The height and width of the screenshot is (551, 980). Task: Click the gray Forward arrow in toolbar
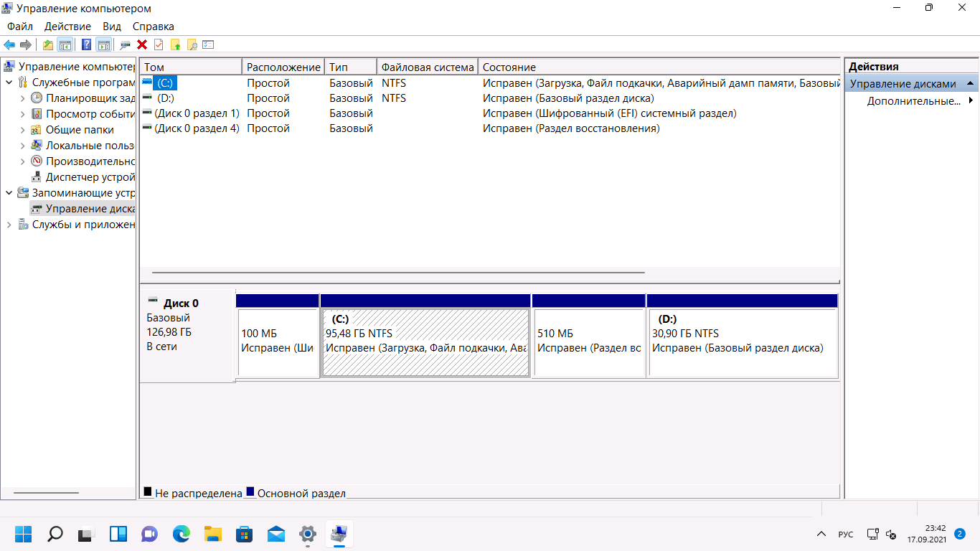coord(26,44)
